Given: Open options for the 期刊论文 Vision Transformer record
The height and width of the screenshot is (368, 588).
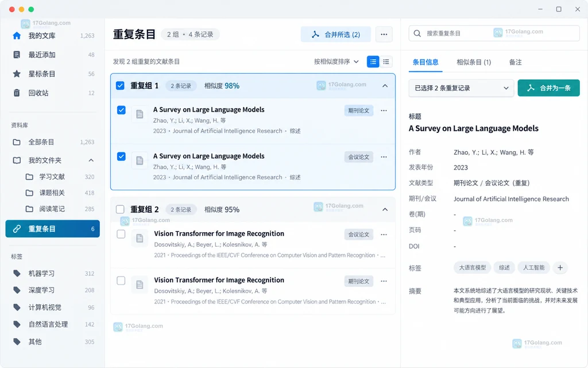Looking at the screenshot, I should [x=384, y=281].
